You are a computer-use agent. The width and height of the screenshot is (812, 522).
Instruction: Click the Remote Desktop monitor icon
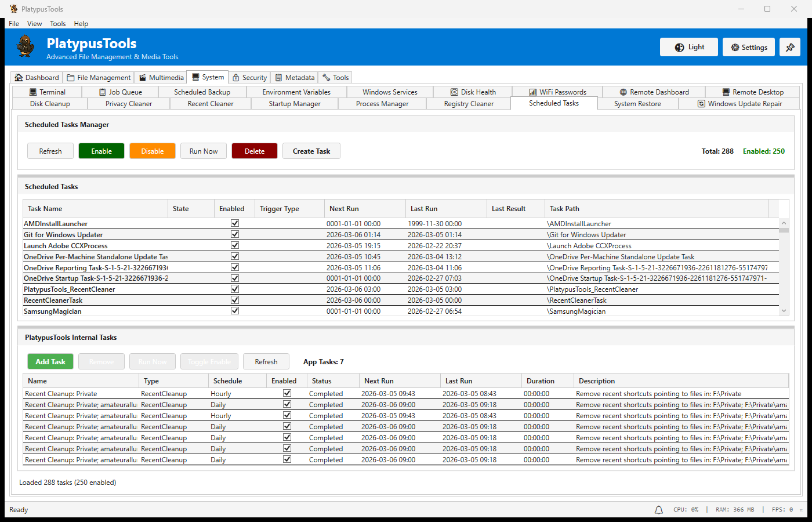click(726, 92)
